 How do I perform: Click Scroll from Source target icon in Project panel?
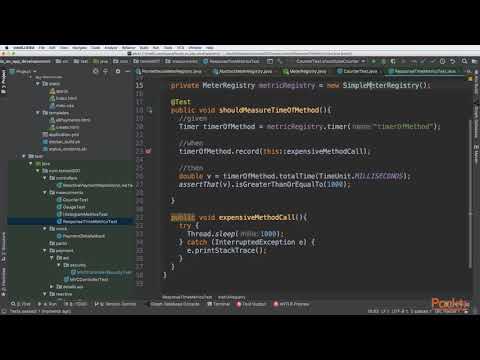[96, 71]
